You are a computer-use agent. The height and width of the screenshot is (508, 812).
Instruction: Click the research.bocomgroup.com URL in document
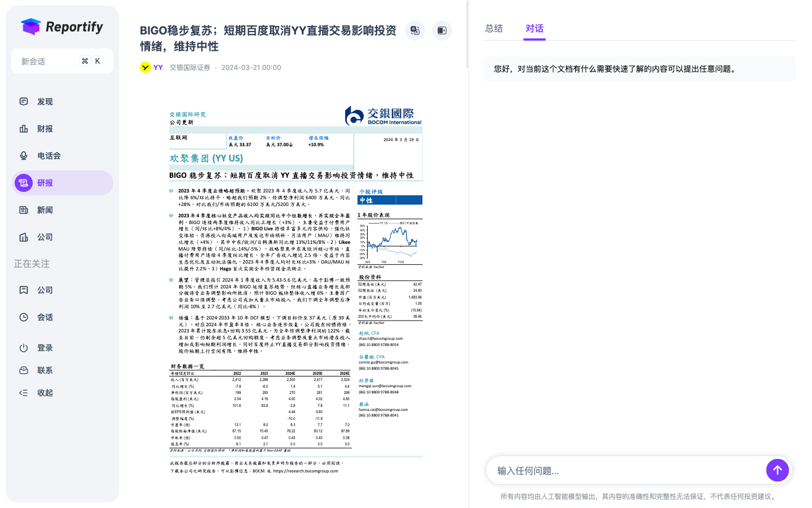click(306, 471)
